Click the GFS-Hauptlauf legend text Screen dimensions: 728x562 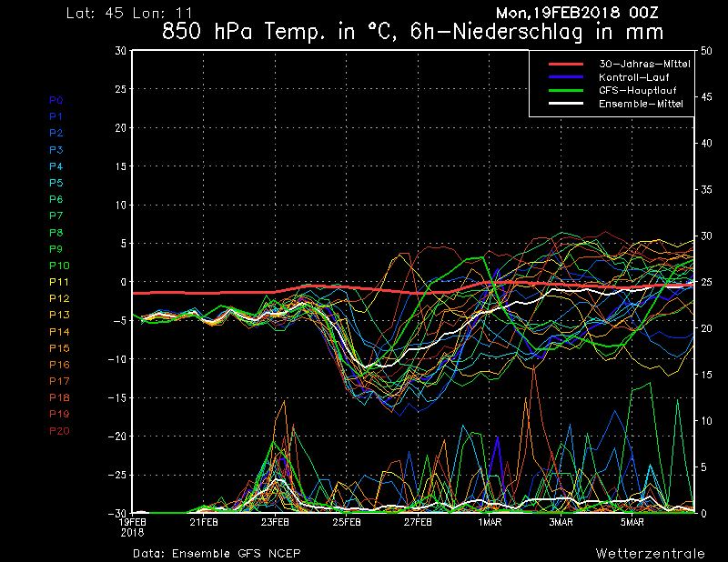click(x=638, y=91)
